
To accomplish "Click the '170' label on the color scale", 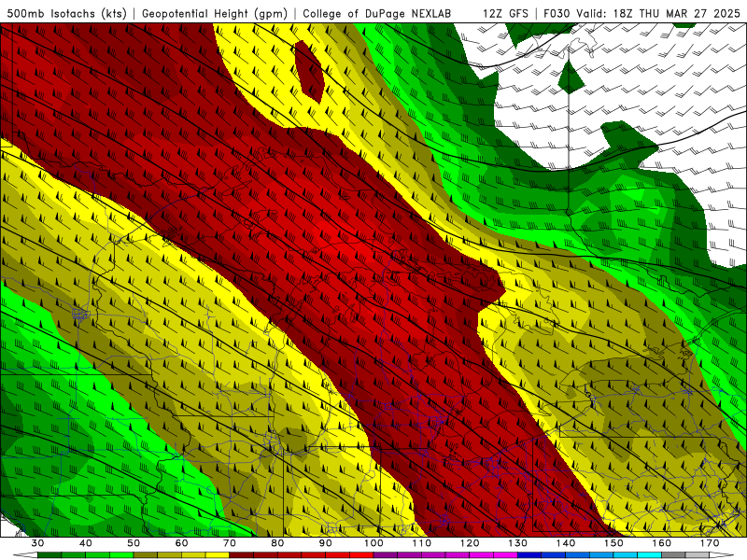I will [710, 543].
